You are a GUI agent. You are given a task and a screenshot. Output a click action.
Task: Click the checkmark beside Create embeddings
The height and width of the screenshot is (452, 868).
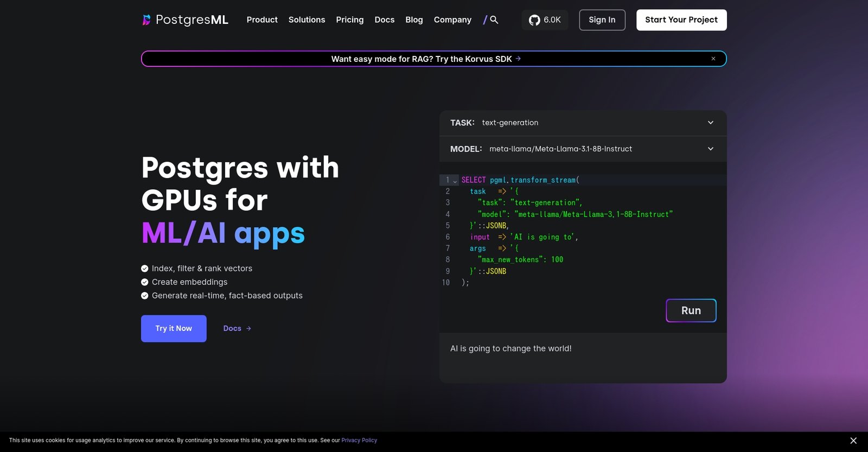pyautogui.click(x=145, y=282)
